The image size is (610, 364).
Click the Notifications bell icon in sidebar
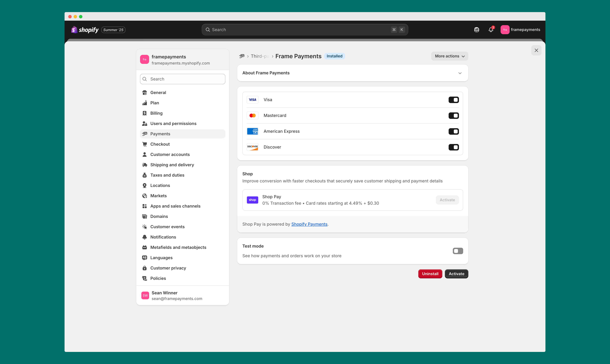tap(145, 237)
